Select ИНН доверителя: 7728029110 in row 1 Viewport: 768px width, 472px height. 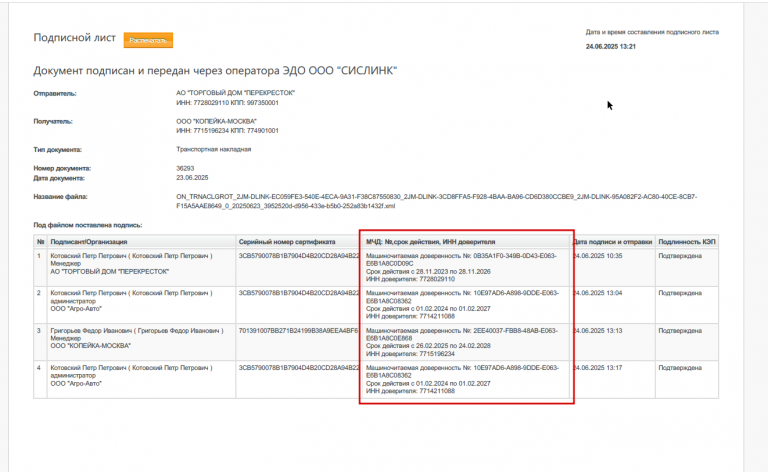pyautogui.click(x=410, y=279)
